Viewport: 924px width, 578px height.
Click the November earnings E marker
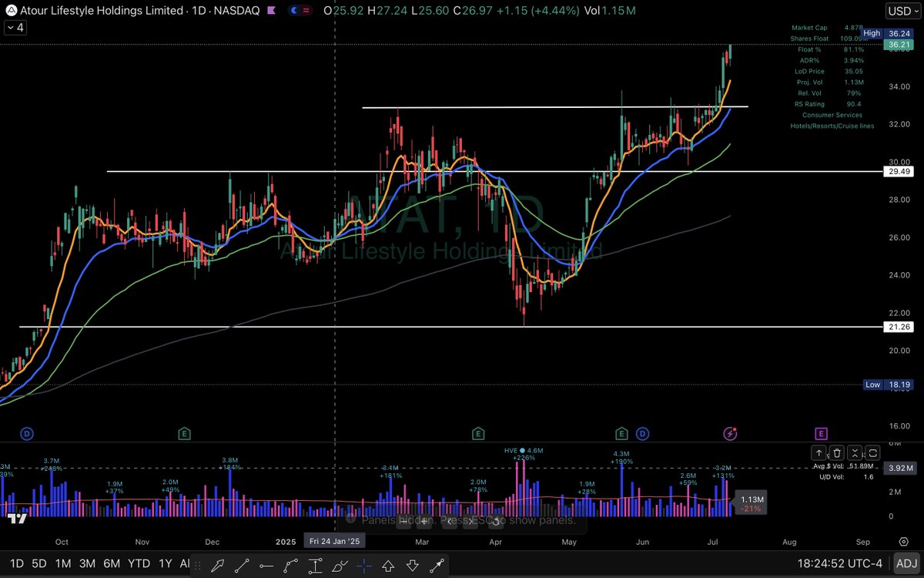tap(184, 434)
